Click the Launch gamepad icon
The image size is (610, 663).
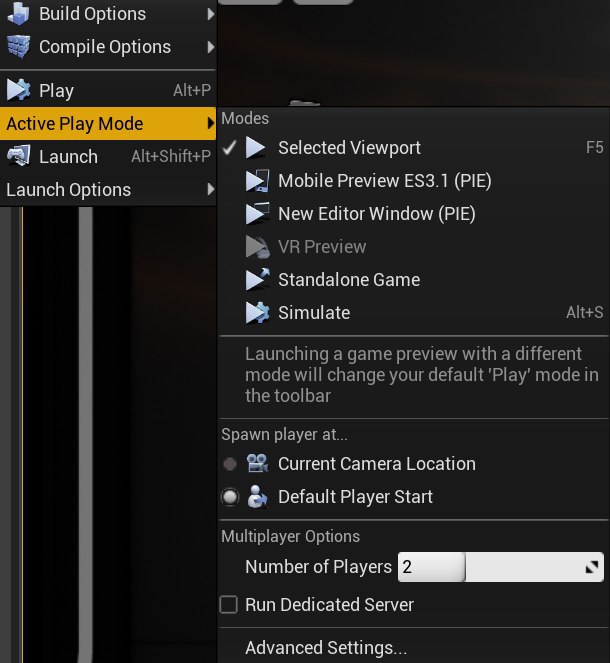point(18,156)
